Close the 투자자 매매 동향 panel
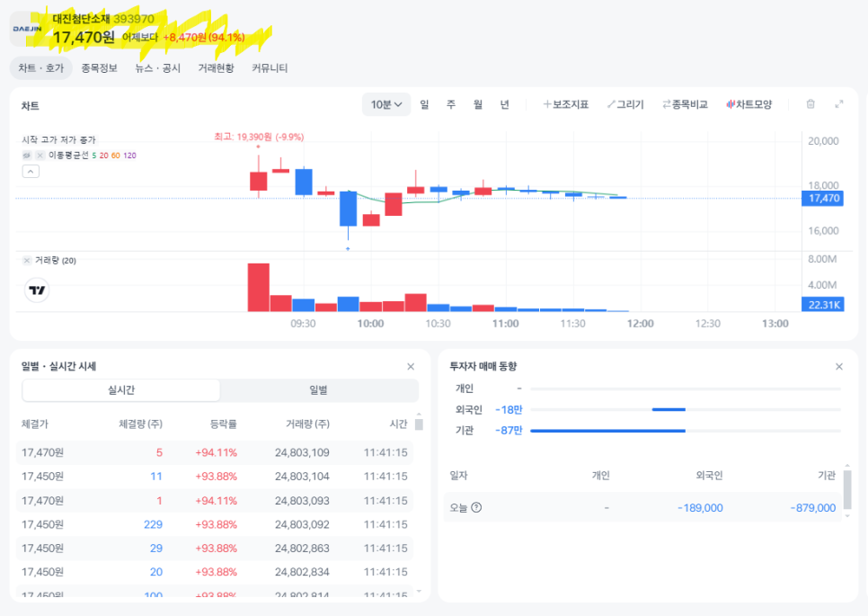Screen dimensions: 868x616 [x=839, y=367]
